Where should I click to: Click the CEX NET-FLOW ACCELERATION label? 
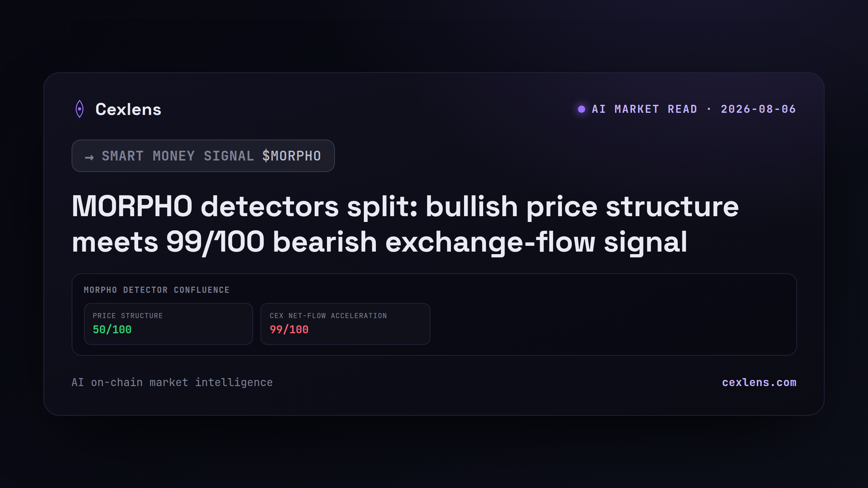[x=328, y=316]
